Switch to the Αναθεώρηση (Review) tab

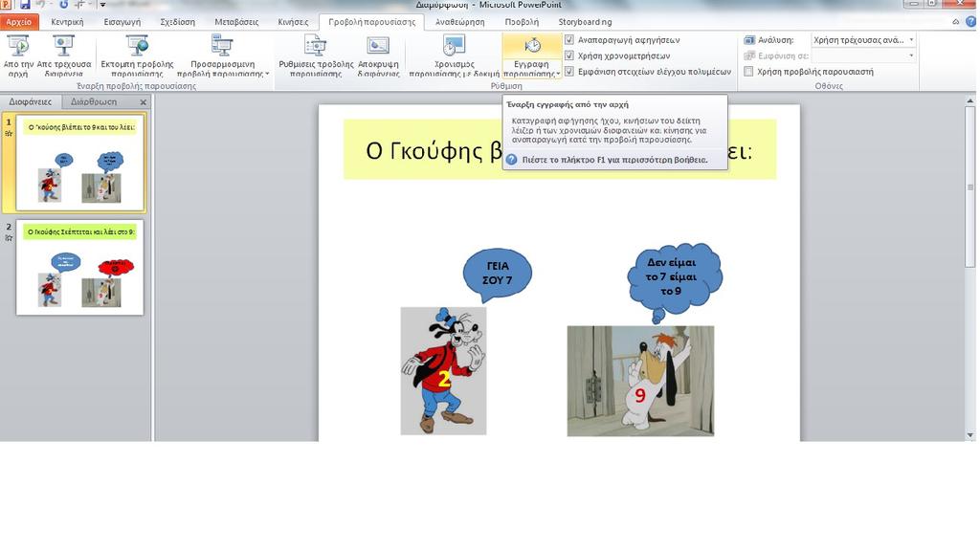pyautogui.click(x=460, y=22)
